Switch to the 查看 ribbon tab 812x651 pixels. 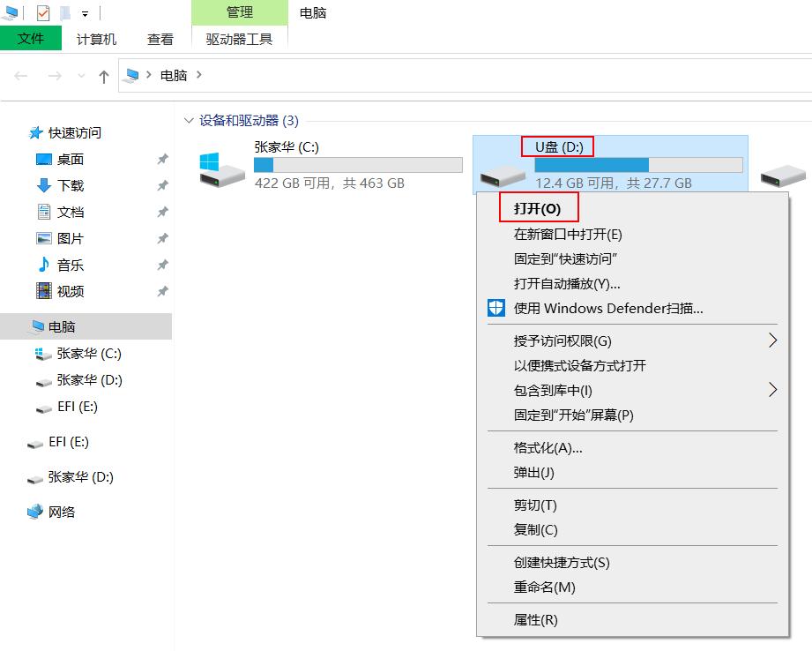(160, 39)
